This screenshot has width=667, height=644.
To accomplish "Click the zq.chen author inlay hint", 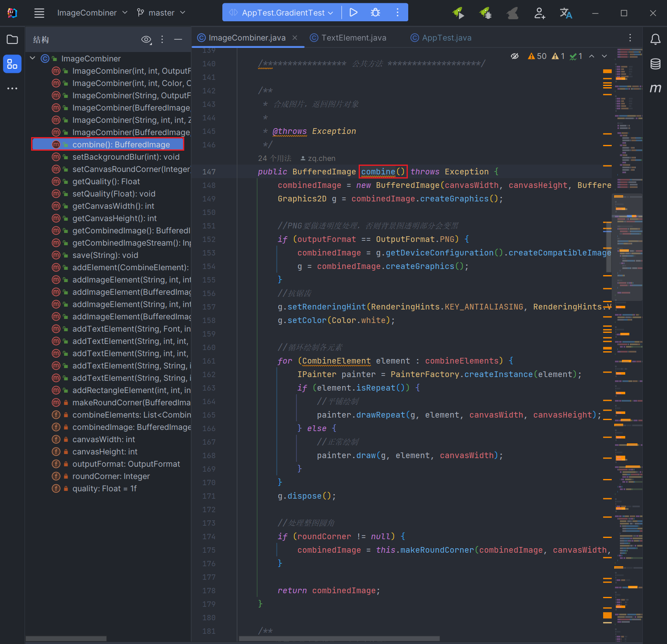I will click(318, 158).
